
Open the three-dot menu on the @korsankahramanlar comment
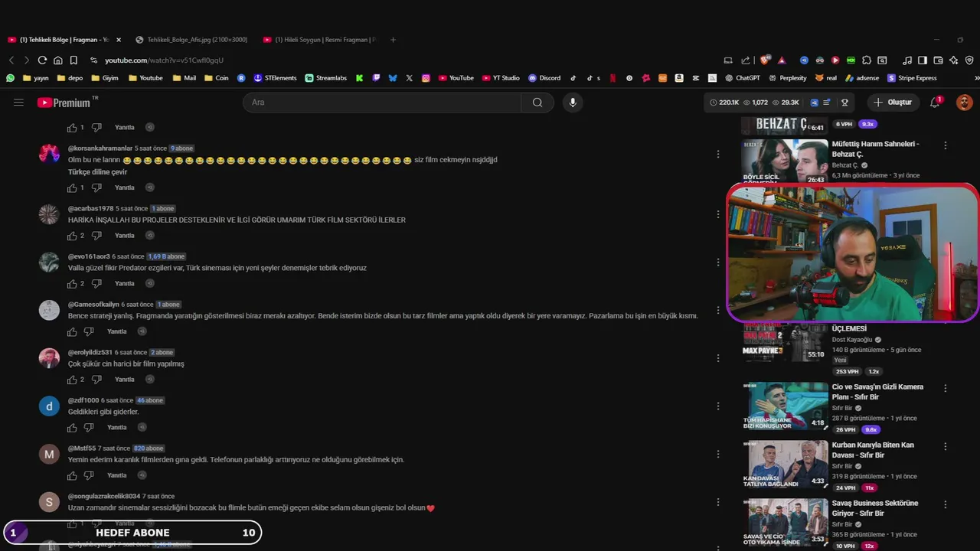coord(717,155)
